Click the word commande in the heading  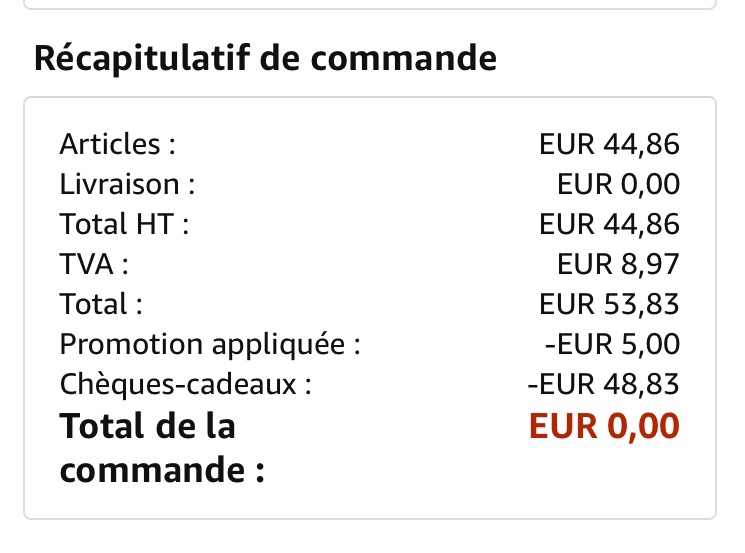(403, 59)
